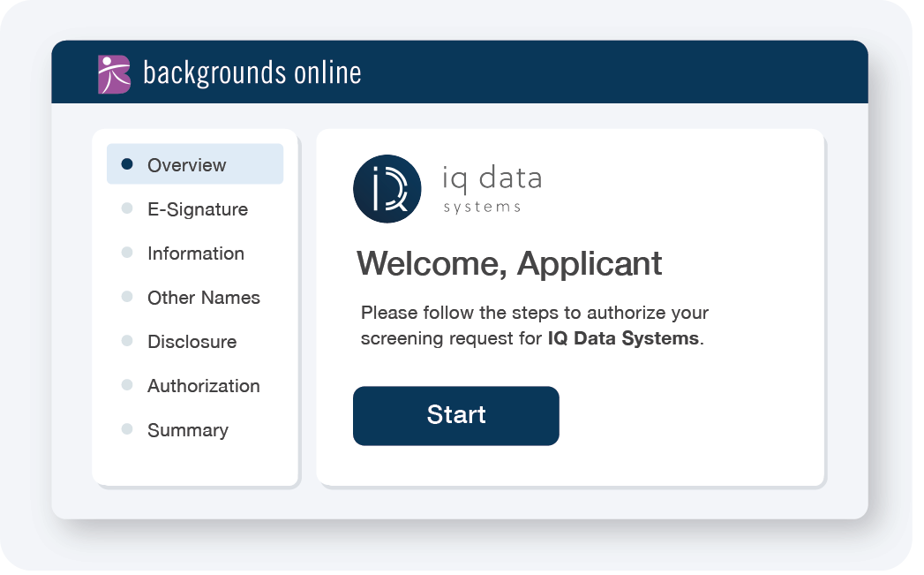Click the Start button
Viewport: 924px width, 575px height.
tap(456, 416)
